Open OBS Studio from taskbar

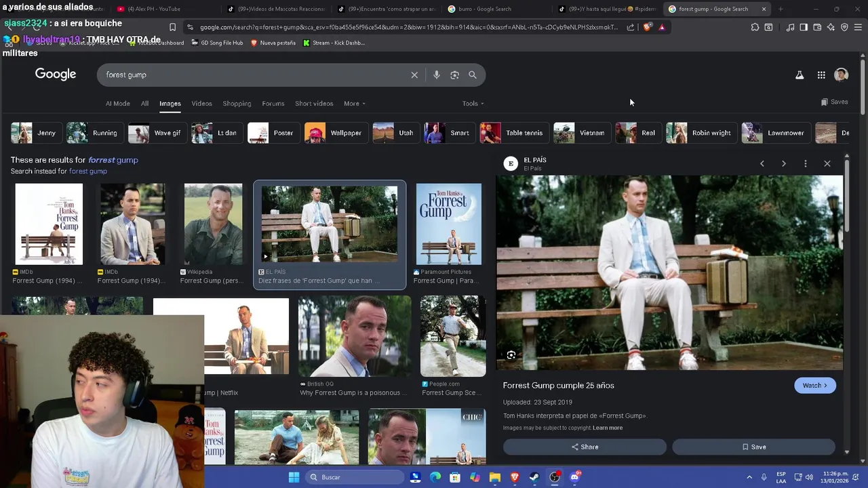pos(555,477)
